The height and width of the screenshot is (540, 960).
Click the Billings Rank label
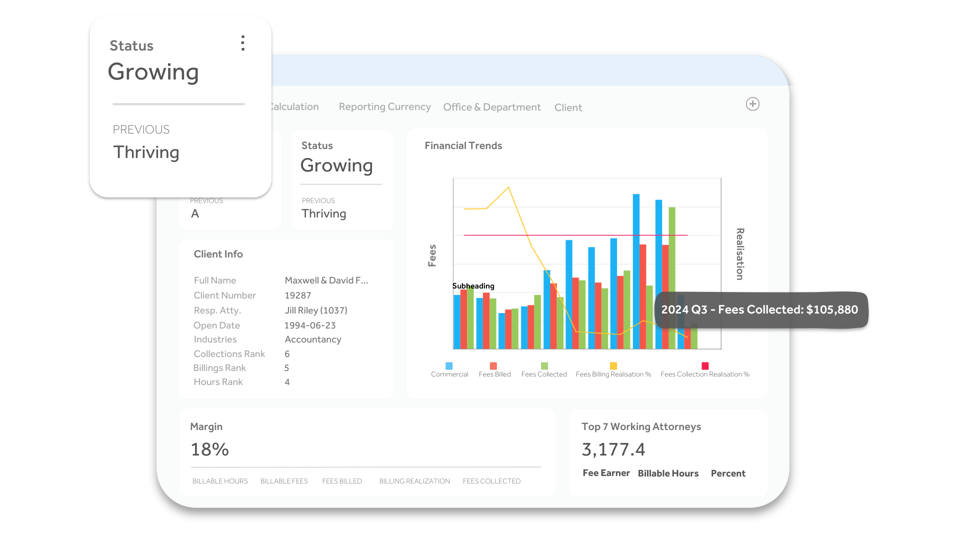(x=219, y=368)
